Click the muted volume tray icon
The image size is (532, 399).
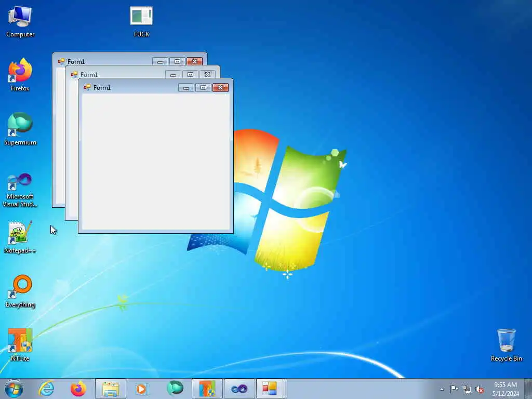[x=480, y=389]
